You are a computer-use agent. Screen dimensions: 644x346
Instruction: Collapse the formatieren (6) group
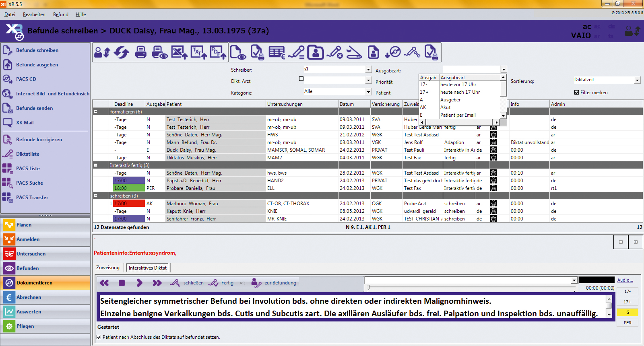point(96,112)
